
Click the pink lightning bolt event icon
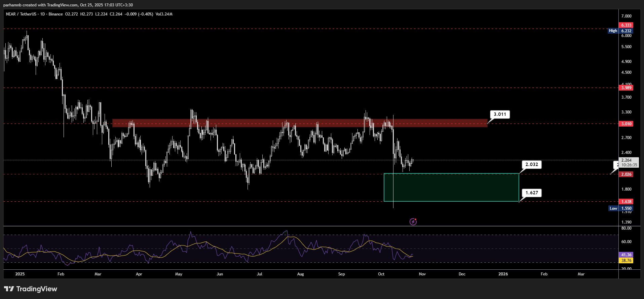tap(413, 222)
